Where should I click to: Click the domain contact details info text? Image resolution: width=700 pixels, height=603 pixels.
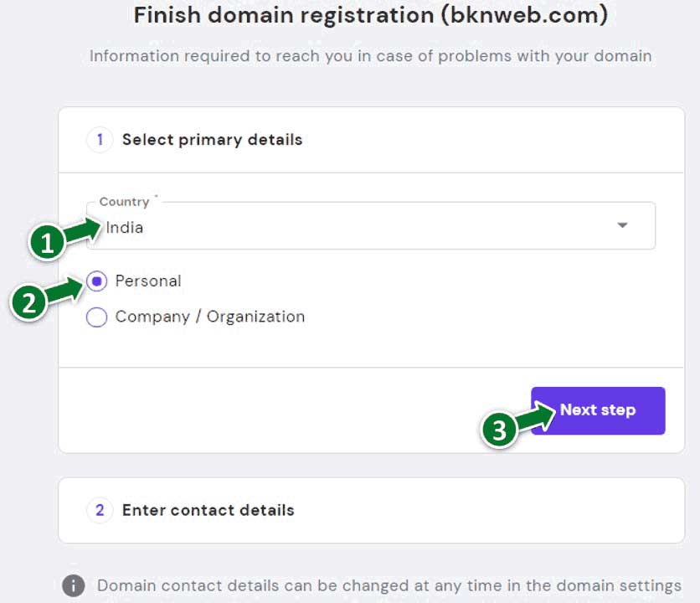(389, 585)
